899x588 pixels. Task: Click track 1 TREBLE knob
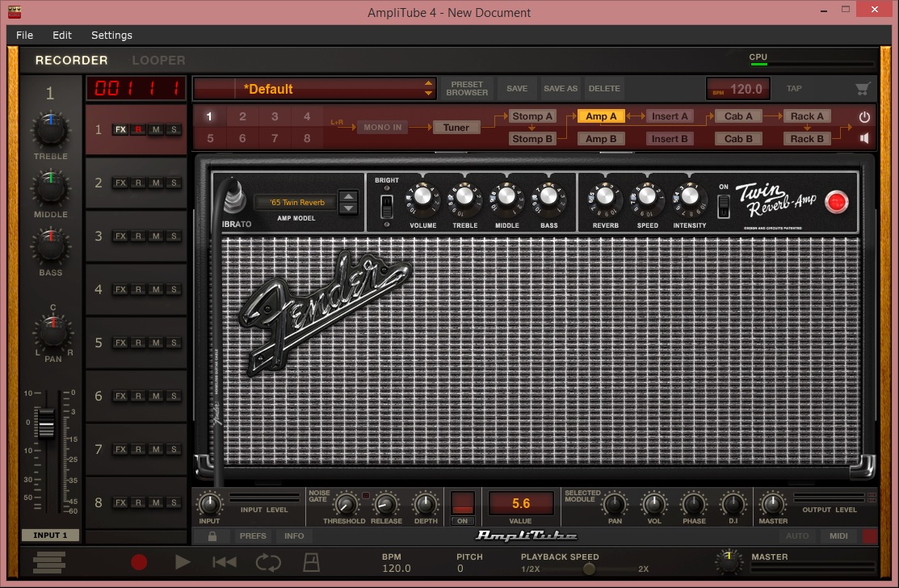tap(50, 130)
